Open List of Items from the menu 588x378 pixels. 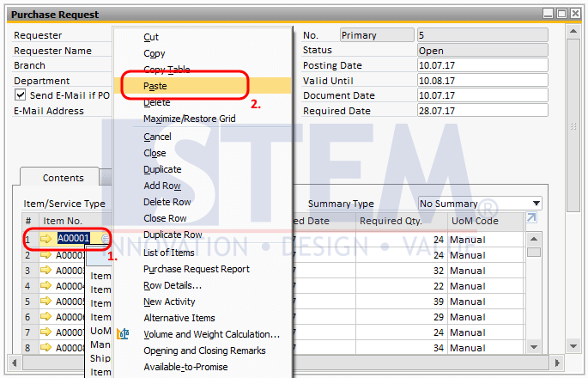[169, 253]
